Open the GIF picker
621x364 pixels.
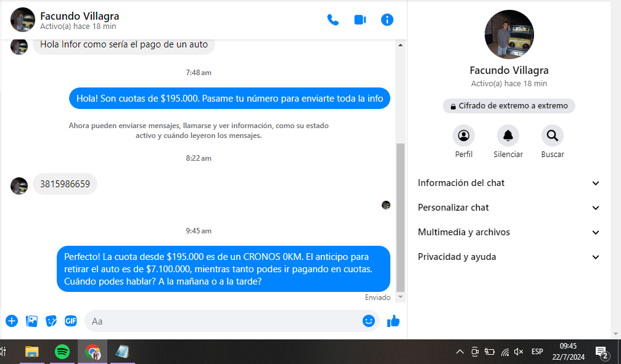coord(71,321)
